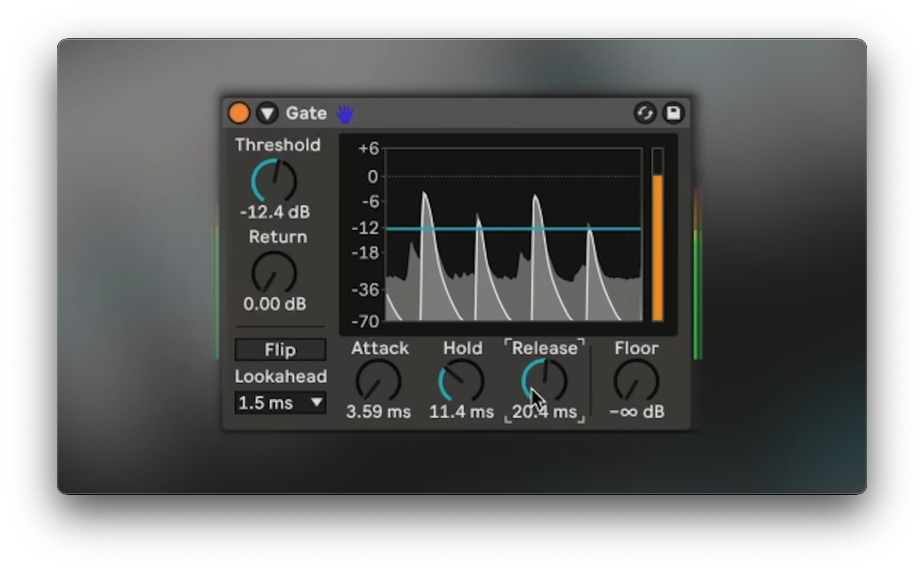Toggle the Gate device activator on/off
Viewport: 924px width, 570px height.
point(239,113)
